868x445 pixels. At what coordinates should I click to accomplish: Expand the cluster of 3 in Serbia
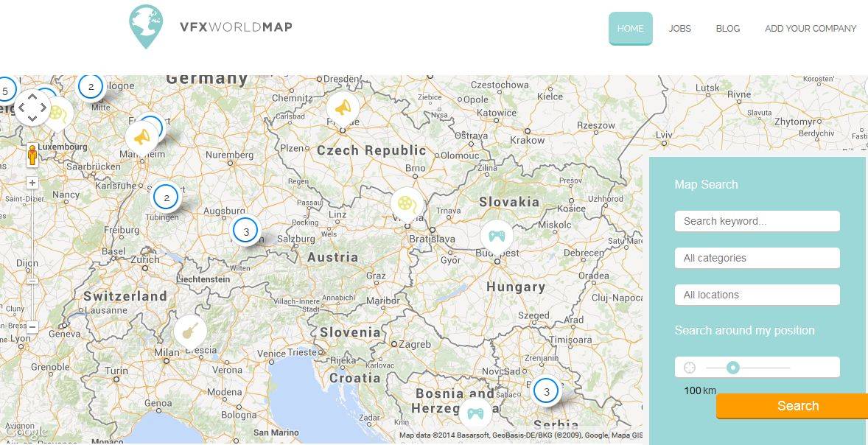[546, 392]
